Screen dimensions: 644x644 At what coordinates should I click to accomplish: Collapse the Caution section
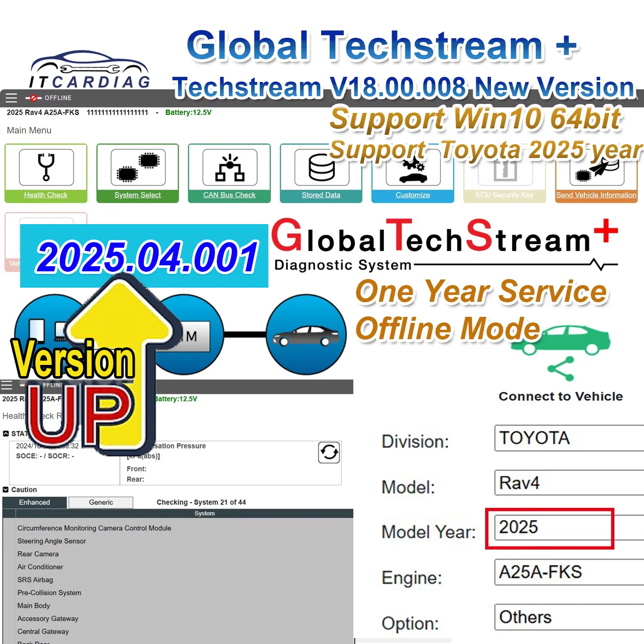(6, 489)
